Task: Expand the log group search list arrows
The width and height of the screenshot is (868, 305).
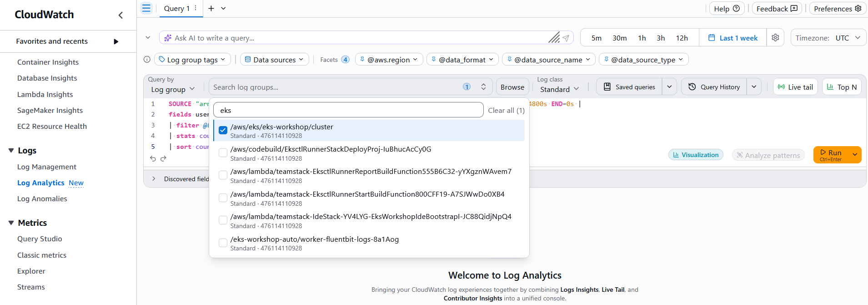Action: coord(483,86)
